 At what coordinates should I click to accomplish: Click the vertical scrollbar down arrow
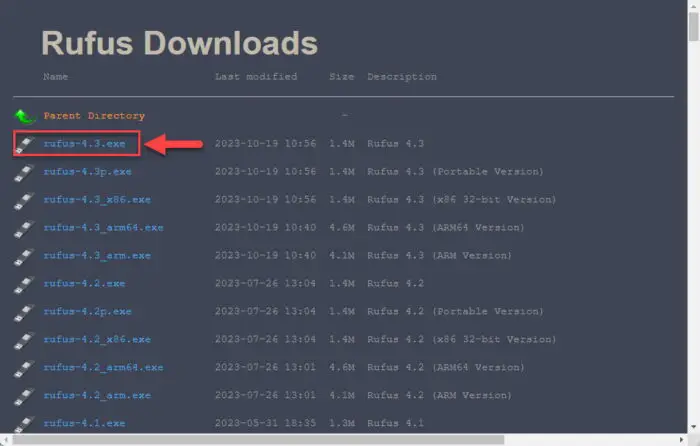[x=693, y=427]
